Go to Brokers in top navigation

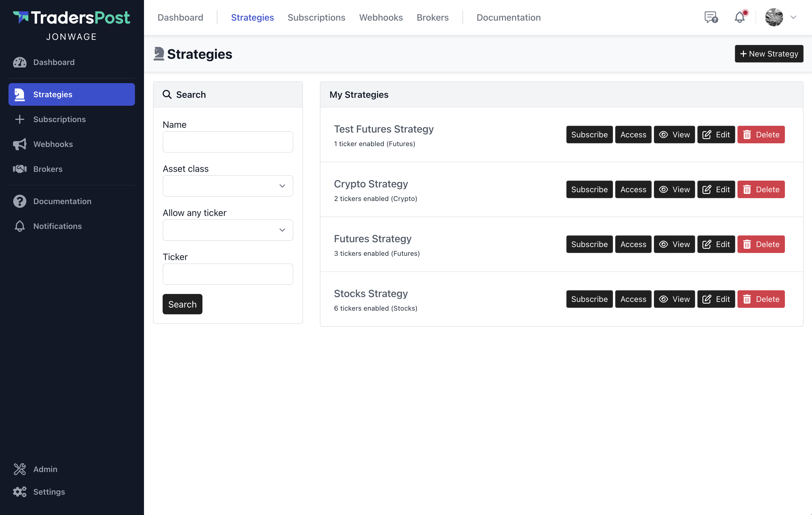(432, 17)
